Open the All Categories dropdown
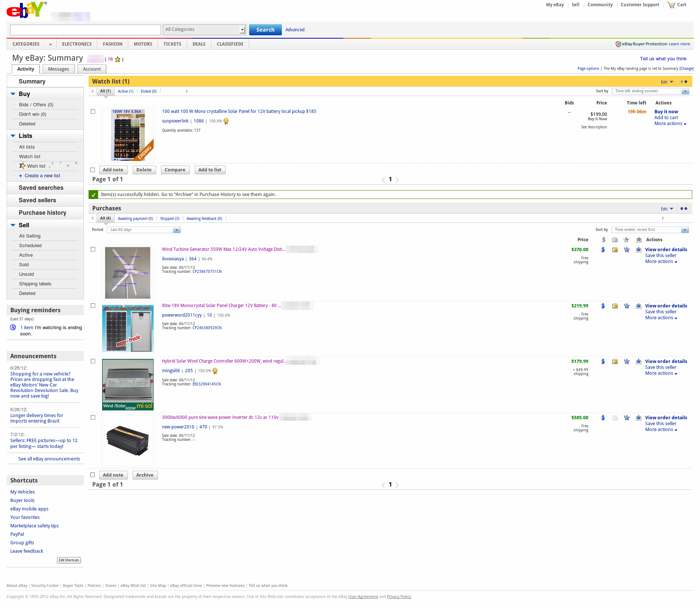 pos(204,30)
